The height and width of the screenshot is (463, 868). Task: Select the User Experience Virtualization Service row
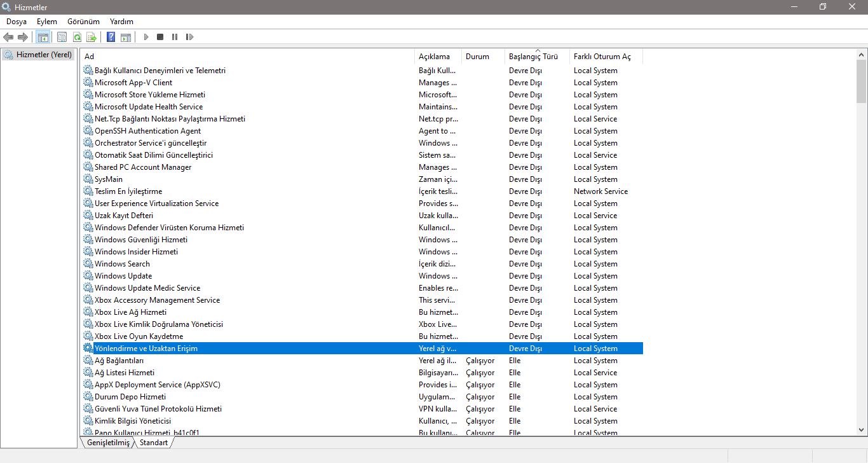[362, 204]
